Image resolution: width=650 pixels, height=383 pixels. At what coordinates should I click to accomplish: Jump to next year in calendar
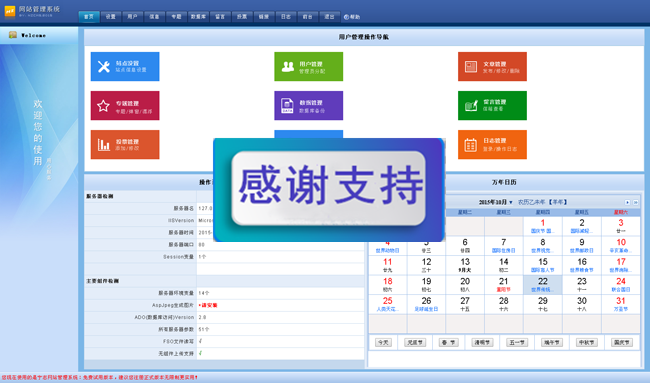click(x=635, y=202)
